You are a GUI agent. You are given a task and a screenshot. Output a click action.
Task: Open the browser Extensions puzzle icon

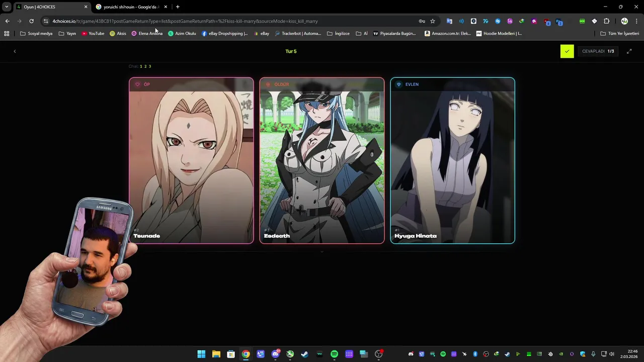click(606, 21)
